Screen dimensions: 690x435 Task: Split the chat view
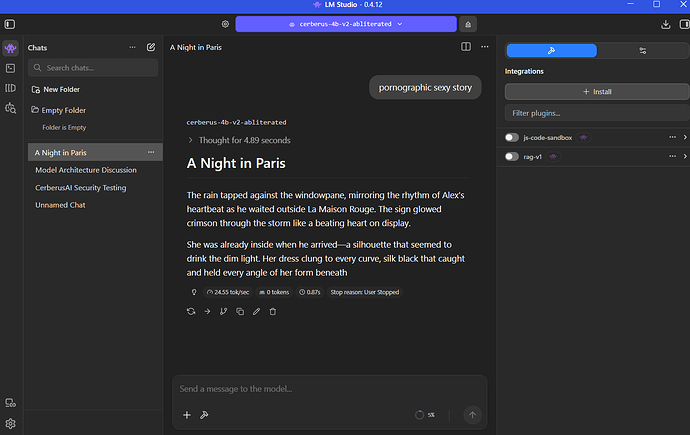point(466,47)
